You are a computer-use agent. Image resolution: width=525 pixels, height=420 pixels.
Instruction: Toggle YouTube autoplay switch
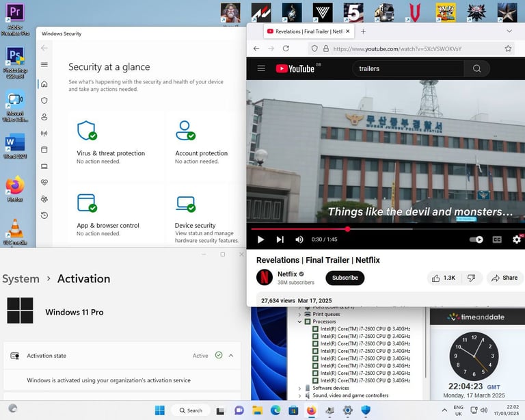(x=476, y=239)
